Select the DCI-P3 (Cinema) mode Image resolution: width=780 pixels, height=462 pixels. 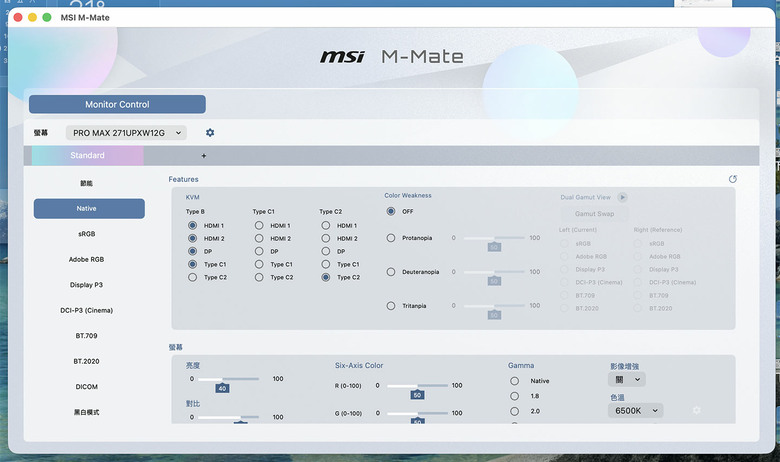pyautogui.click(x=87, y=310)
